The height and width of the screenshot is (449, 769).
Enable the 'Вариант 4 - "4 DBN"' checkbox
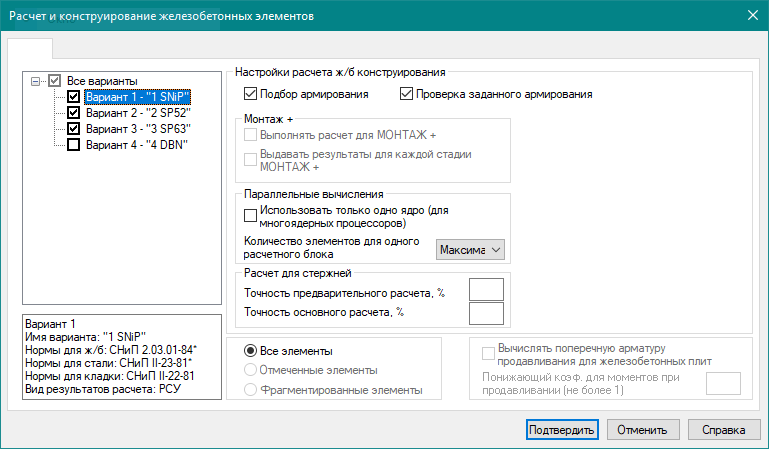pos(73,145)
